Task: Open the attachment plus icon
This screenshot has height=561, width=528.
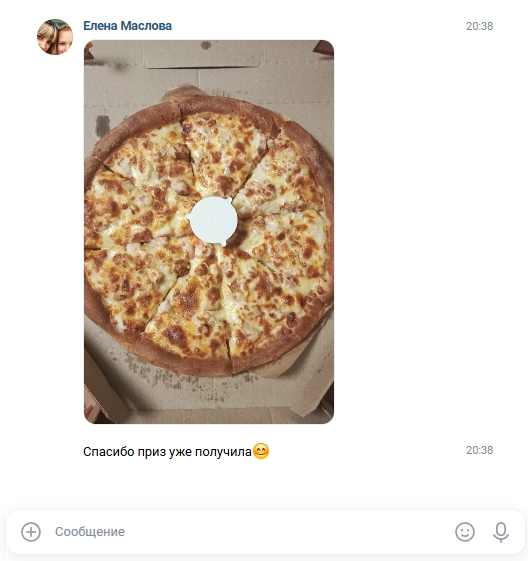Action: coord(31,532)
